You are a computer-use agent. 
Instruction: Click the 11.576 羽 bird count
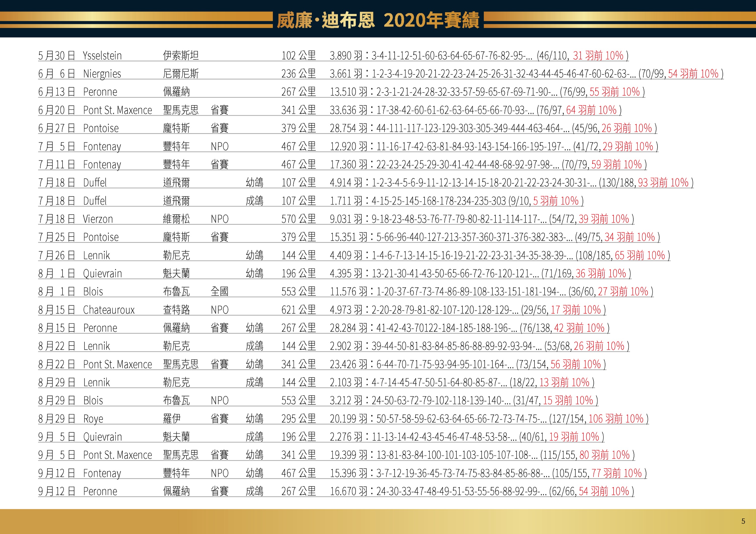tap(349, 292)
